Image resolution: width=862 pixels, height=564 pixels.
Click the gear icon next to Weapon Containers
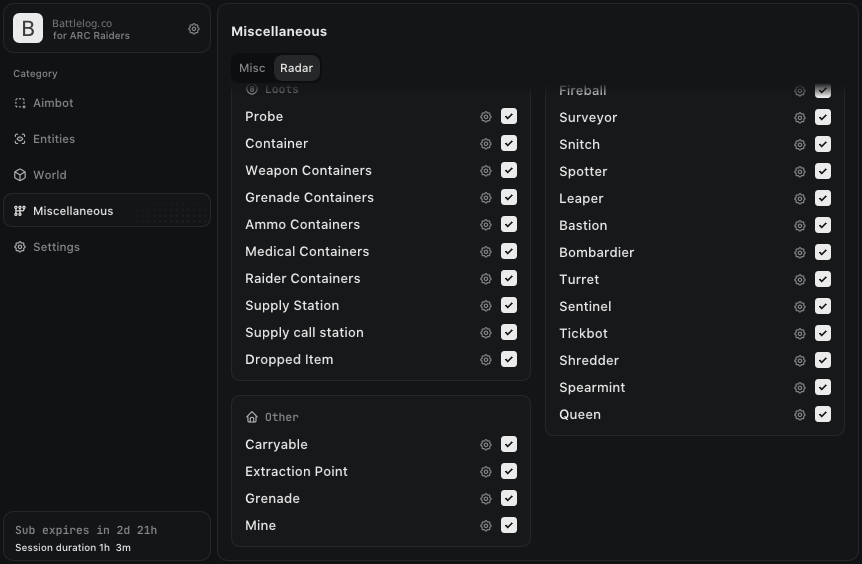[485, 170]
